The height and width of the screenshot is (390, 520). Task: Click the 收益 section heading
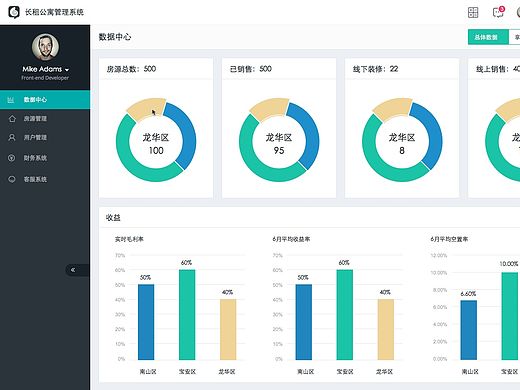coord(113,218)
